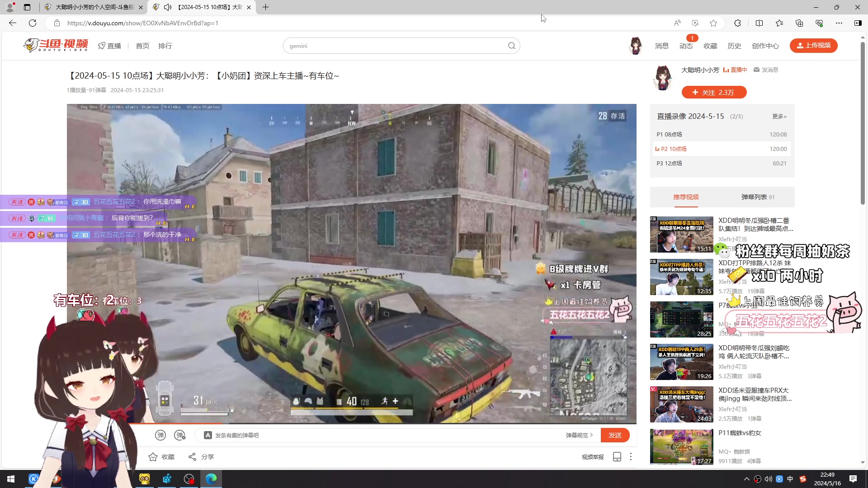Select episode P2 10点场

coord(722,149)
